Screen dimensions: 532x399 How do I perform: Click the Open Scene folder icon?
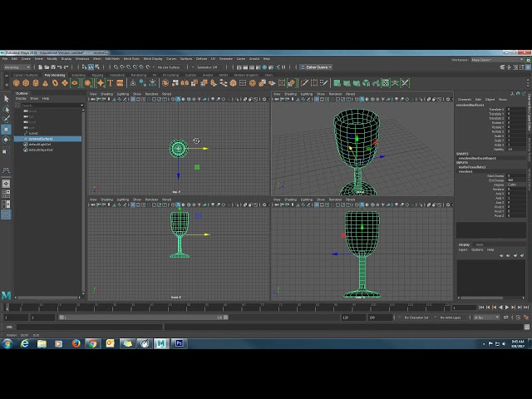[x=47, y=67]
